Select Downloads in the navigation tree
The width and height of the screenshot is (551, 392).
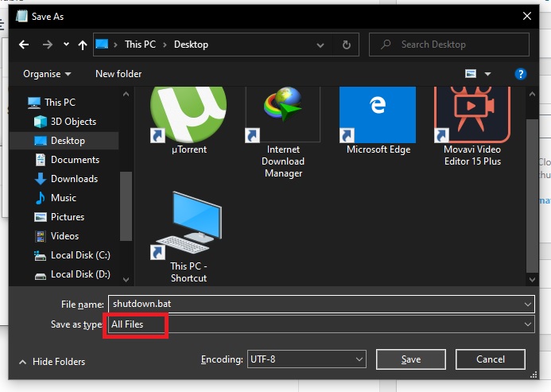(x=74, y=179)
